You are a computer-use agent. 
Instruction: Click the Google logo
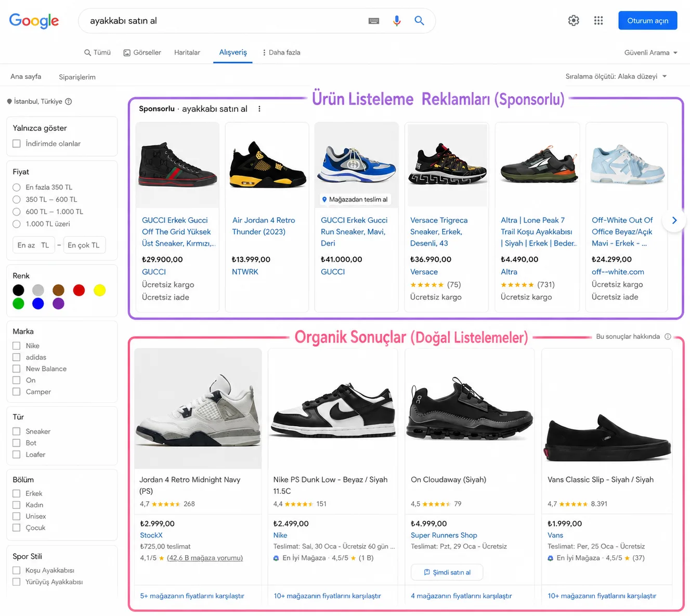(x=34, y=21)
